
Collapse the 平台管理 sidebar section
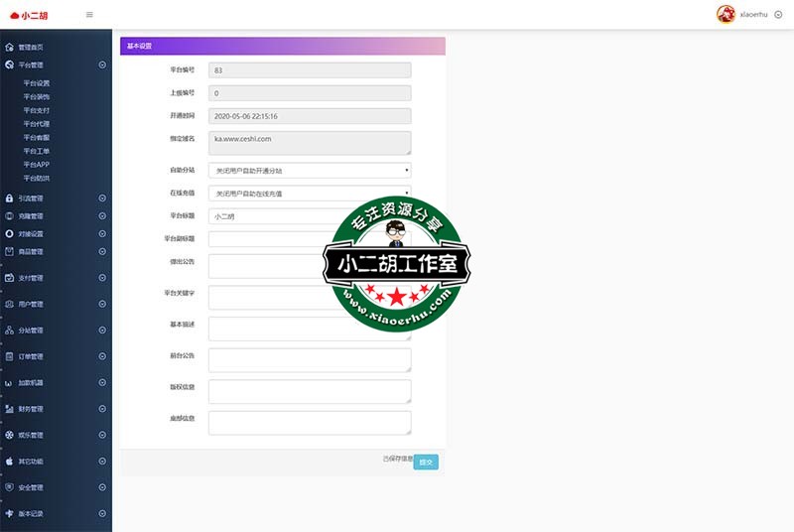click(x=102, y=65)
